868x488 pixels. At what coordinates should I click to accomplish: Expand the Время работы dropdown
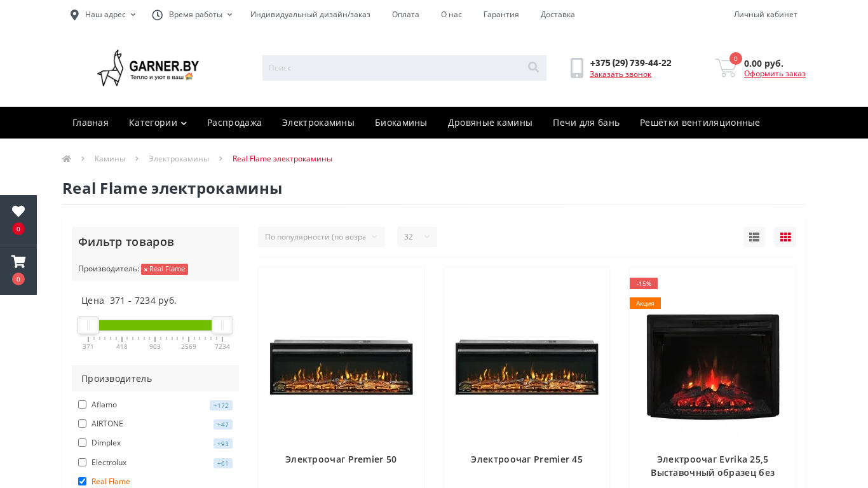[200, 15]
